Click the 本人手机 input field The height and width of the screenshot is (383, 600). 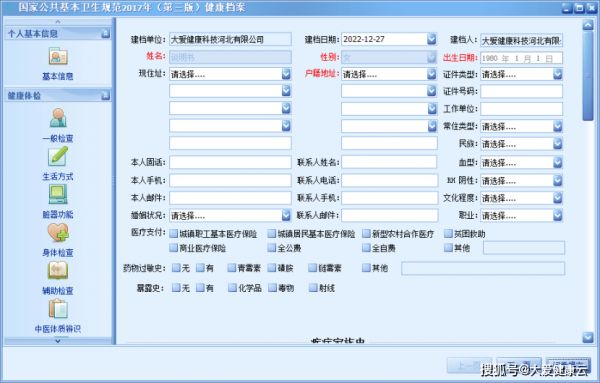(230, 180)
